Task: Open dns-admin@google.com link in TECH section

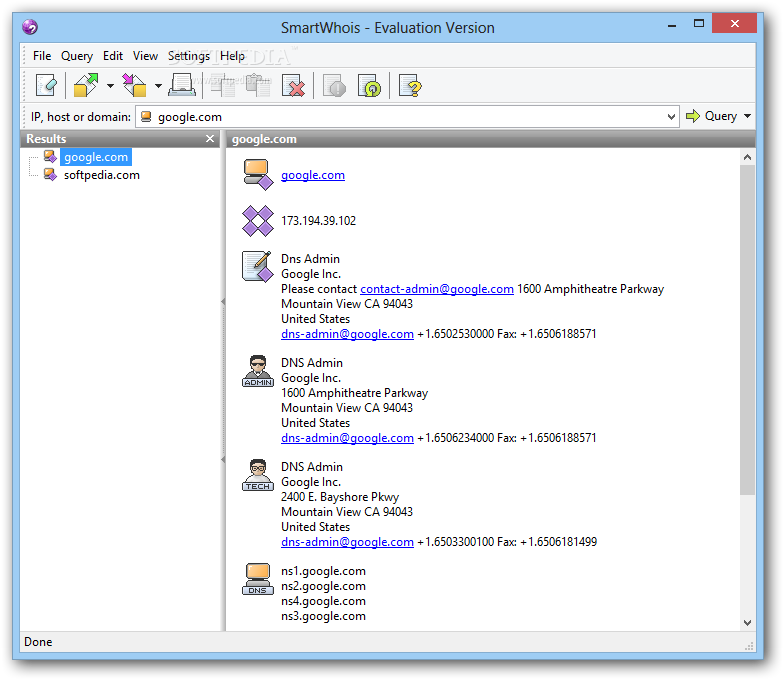Action: coord(348,542)
